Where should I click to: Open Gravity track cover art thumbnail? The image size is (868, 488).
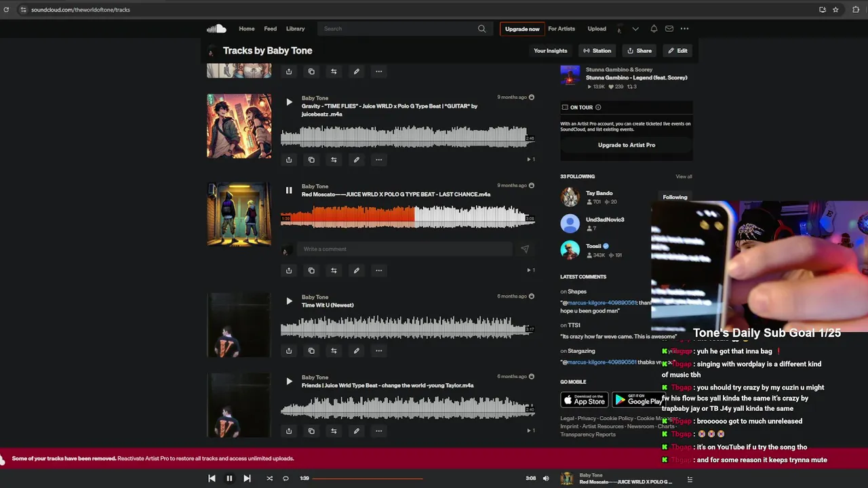(239, 126)
